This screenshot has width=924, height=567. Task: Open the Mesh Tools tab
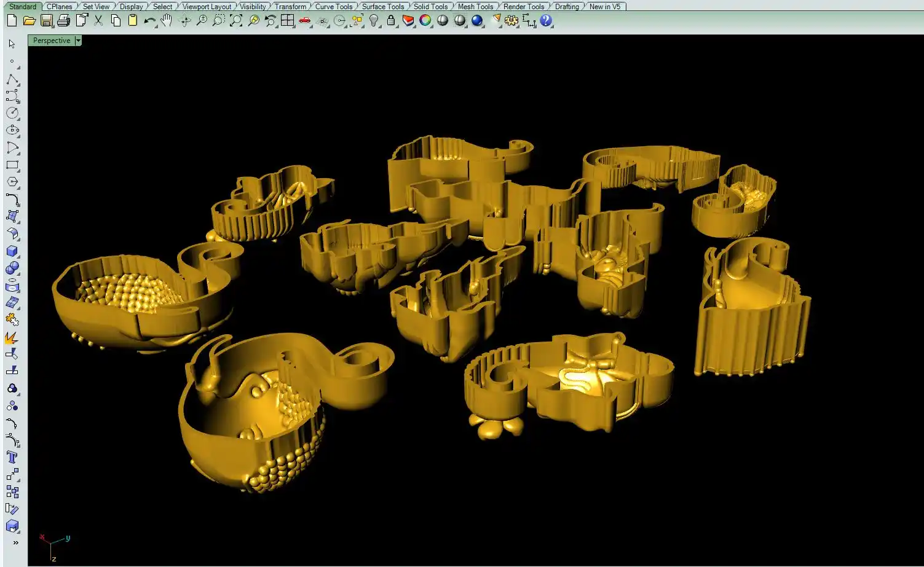coord(475,7)
